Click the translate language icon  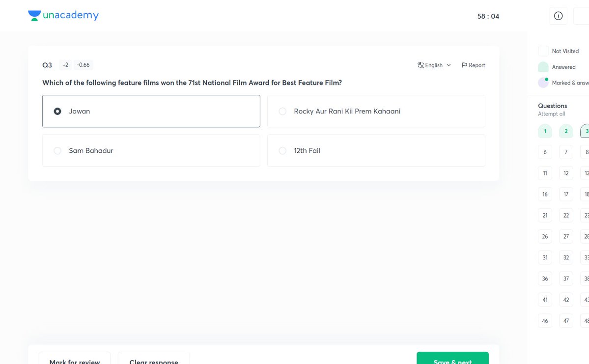pyautogui.click(x=421, y=65)
